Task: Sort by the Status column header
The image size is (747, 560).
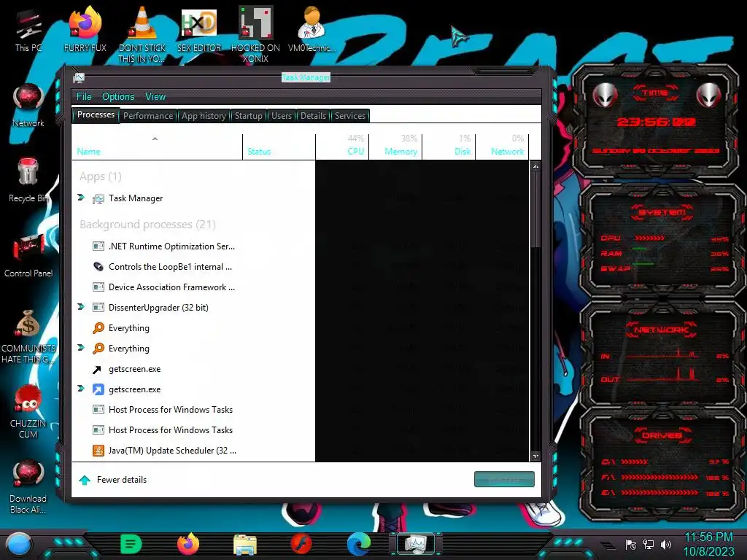Action: 279,147
